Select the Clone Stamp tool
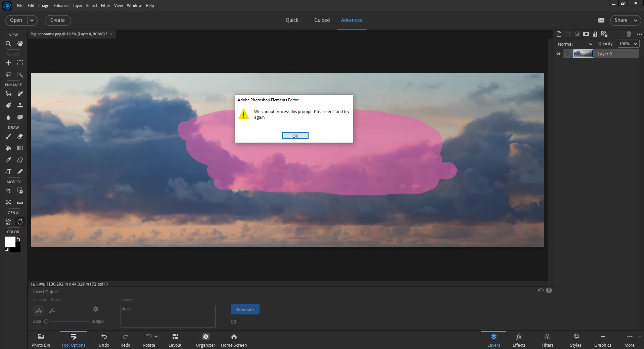Screen dimensions: 644x349 point(20,105)
